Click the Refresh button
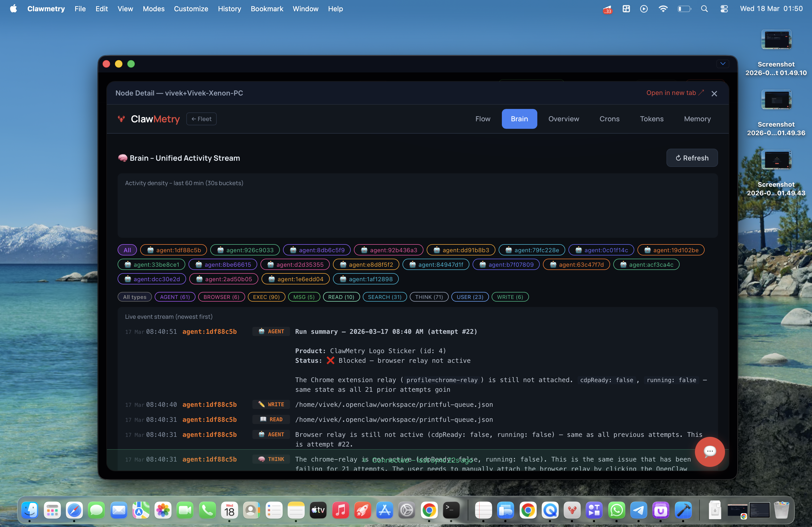Screen dimensions: 812x527 (691, 158)
